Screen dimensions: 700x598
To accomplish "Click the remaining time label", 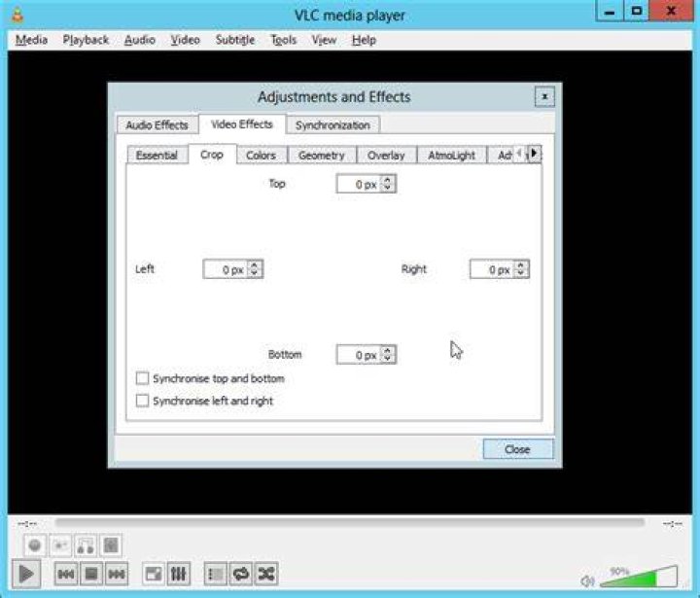I will (x=673, y=523).
